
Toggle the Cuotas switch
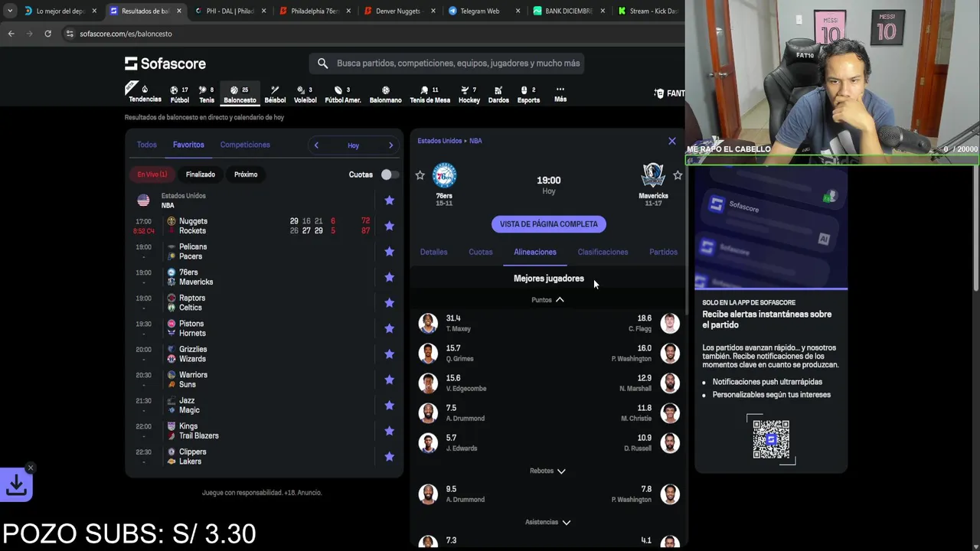coord(388,174)
